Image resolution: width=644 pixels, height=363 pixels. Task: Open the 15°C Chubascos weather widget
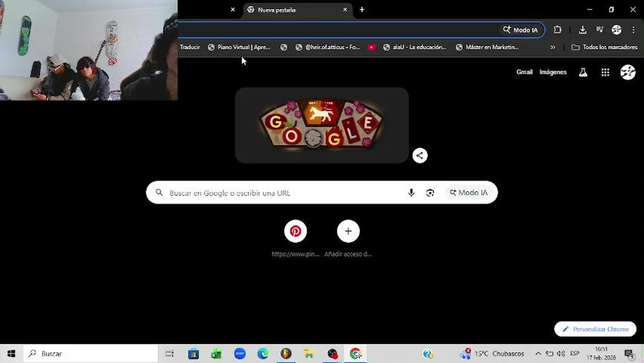[x=491, y=353]
